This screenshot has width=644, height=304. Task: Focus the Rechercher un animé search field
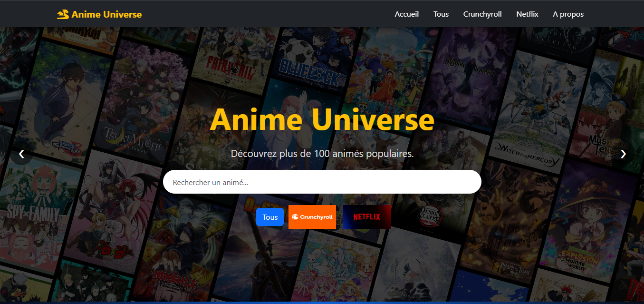coord(322,182)
